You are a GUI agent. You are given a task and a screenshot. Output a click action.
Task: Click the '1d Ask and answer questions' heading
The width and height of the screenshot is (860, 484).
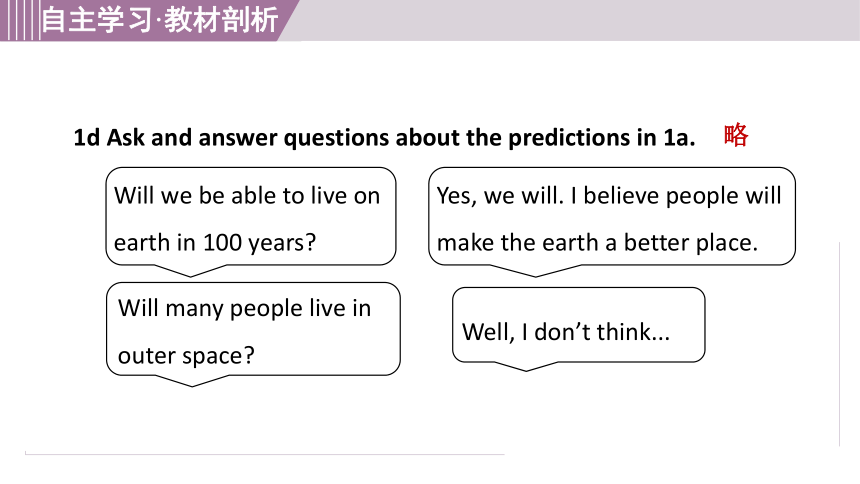384,137
